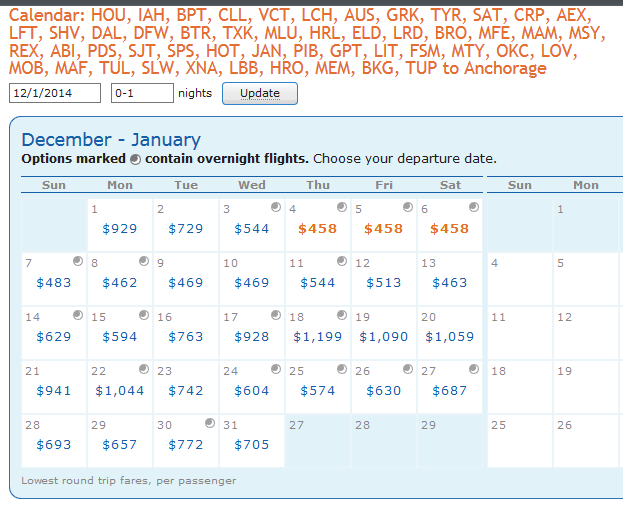Image resolution: width=623 pixels, height=519 pixels.
Task: Select the $462 fare on December 8
Action: (120, 282)
